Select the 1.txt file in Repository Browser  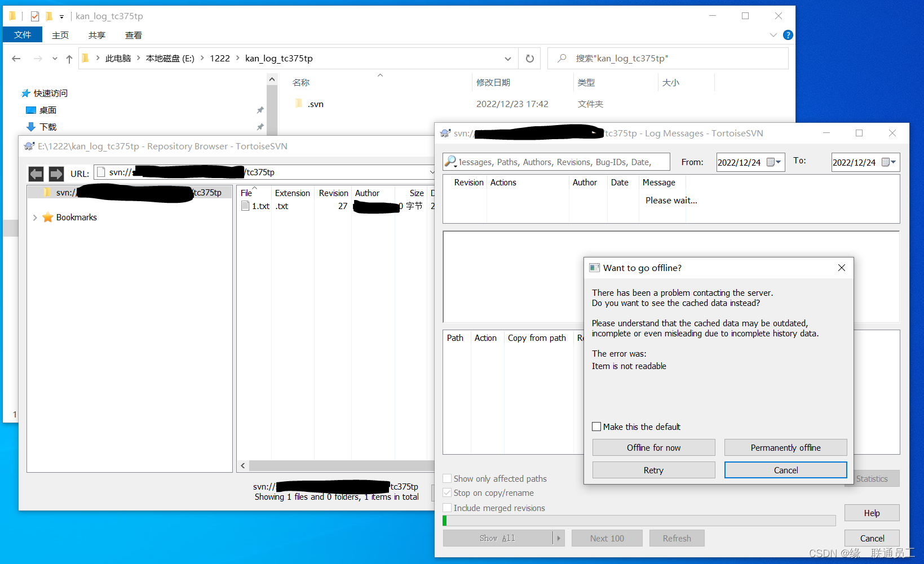pyautogui.click(x=260, y=206)
